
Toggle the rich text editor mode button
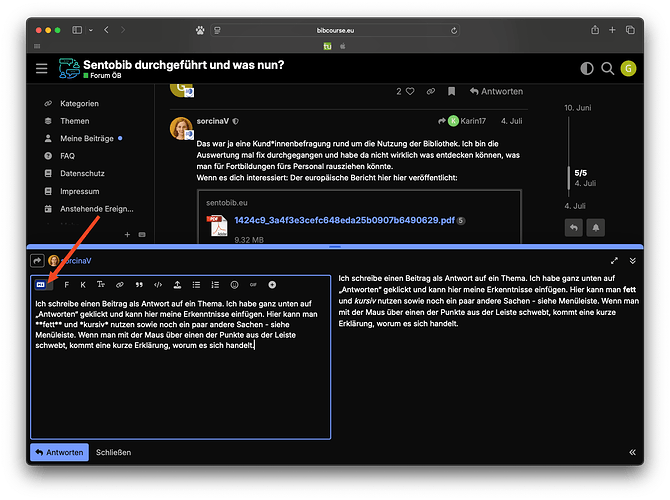(x=41, y=285)
